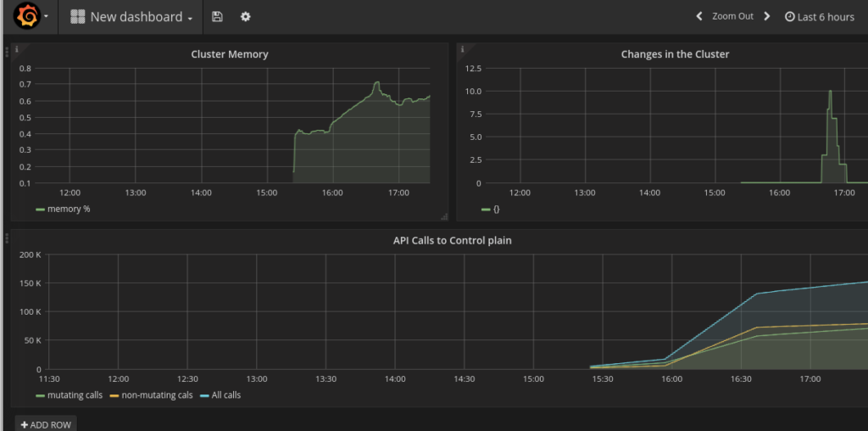This screenshot has width=868, height=431.
Task: Open 'API Calls to Control plain' panel menu
Action: 452,240
